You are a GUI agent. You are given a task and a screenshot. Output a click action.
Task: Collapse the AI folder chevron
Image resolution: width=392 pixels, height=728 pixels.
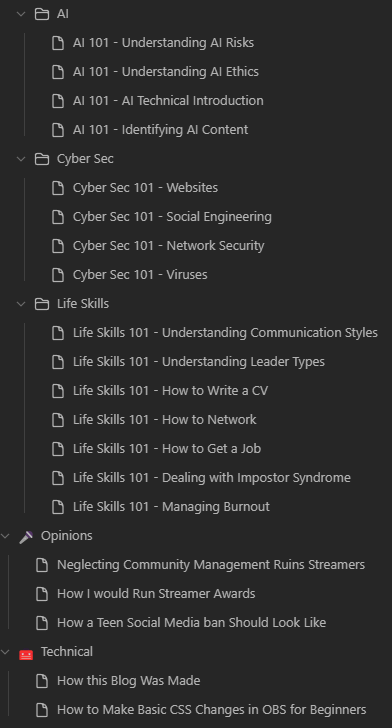pyautogui.click(x=21, y=14)
